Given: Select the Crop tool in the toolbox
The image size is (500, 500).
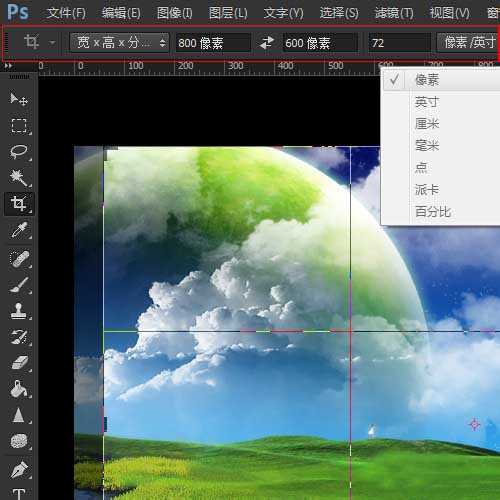Looking at the screenshot, I should (x=18, y=203).
